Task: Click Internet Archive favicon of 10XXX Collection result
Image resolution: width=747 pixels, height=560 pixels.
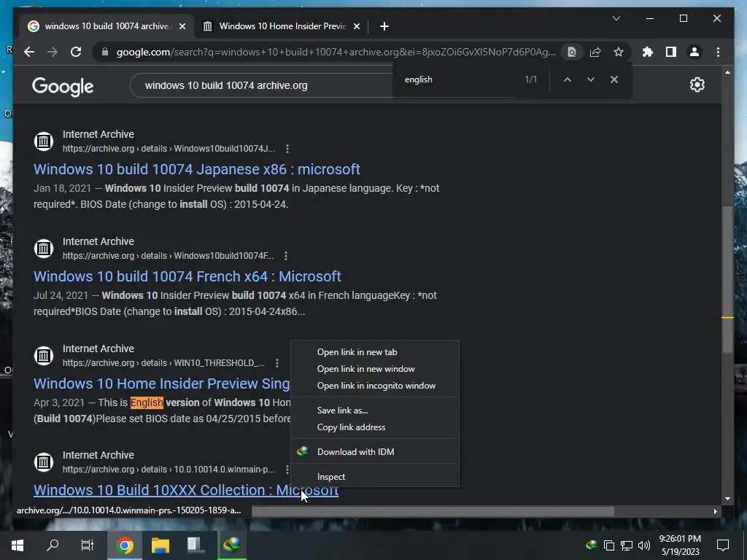Action: point(43,462)
